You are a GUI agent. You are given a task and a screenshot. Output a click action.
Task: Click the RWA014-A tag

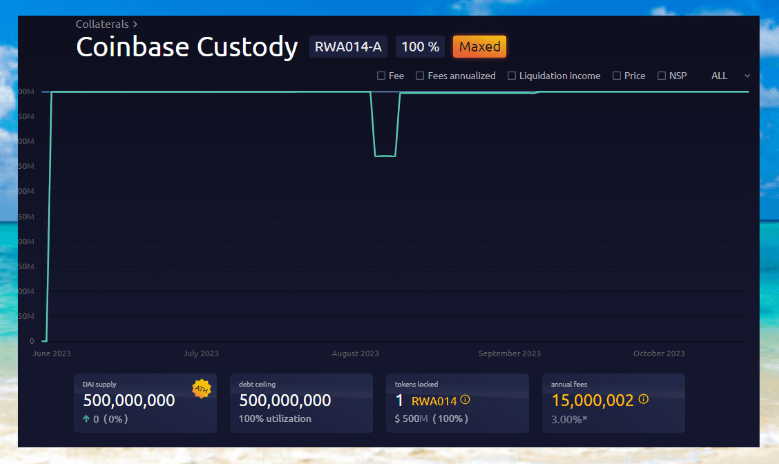tap(348, 47)
